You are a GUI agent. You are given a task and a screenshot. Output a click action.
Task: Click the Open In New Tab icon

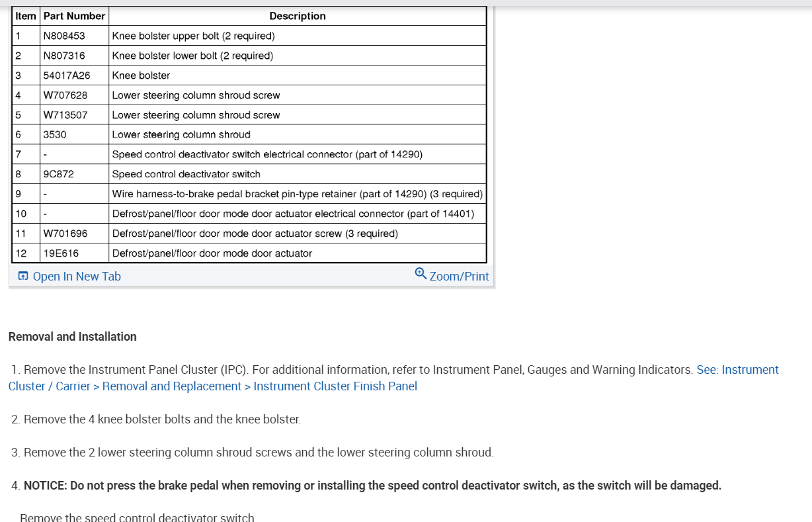coord(23,277)
